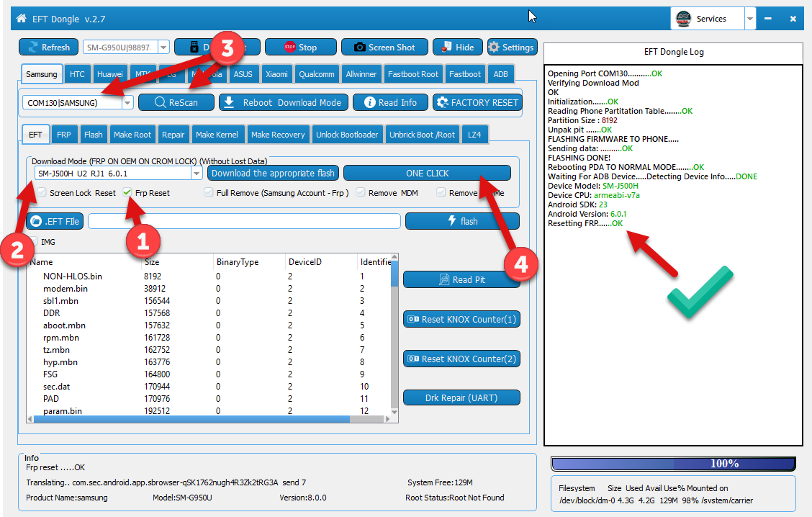812x517 pixels.
Task: Click the lightning bolt flash icon
Action: (451, 221)
